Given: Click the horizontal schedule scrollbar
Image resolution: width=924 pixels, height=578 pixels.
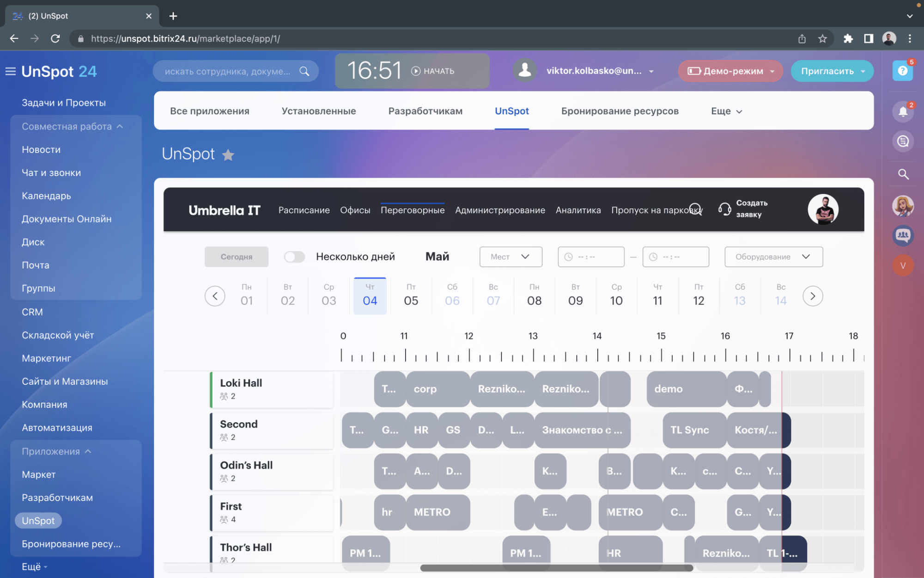Looking at the screenshot, I should [x=556, y=568].
